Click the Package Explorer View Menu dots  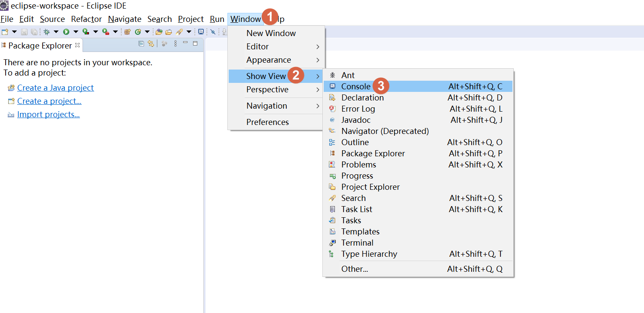175,43
